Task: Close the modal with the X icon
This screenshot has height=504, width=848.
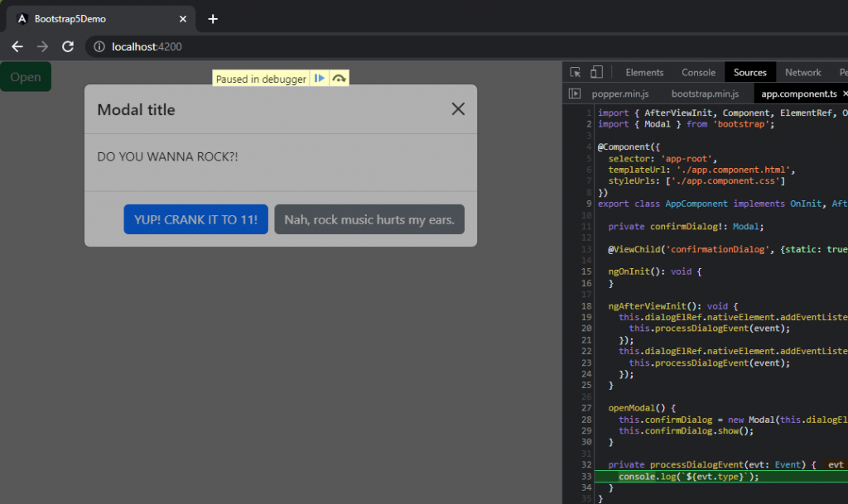Action: pyautogui.click(x=458, y=108)
